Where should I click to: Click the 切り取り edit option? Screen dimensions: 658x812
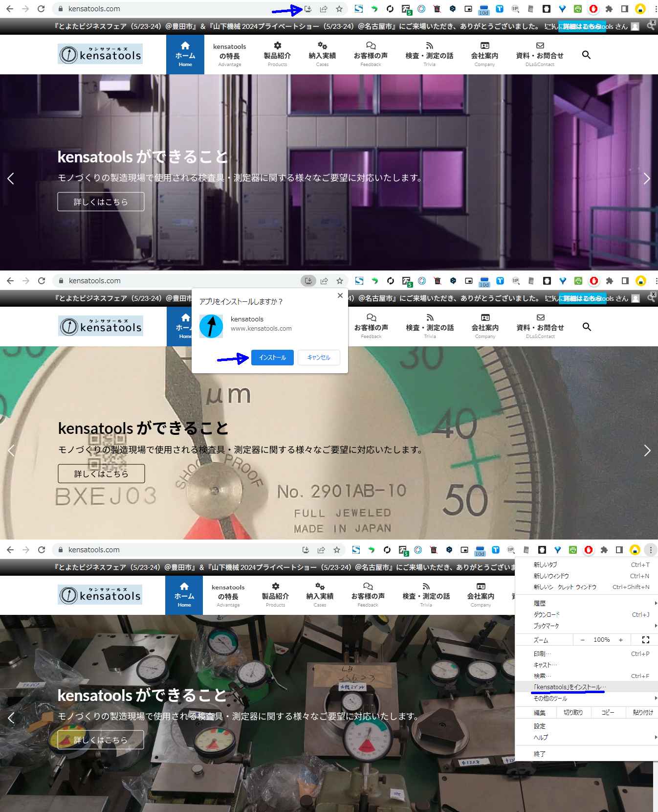point(573,712)
